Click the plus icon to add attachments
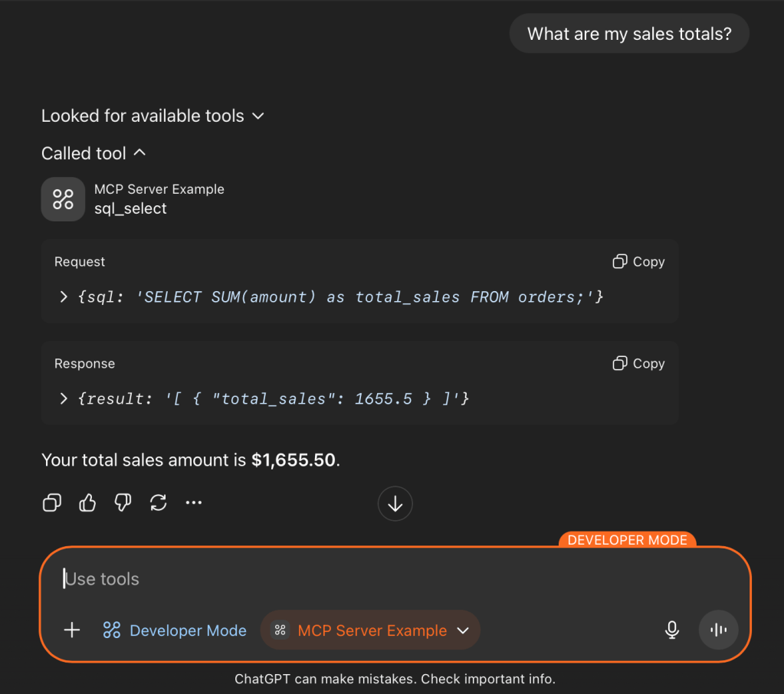 coord(71,630)
